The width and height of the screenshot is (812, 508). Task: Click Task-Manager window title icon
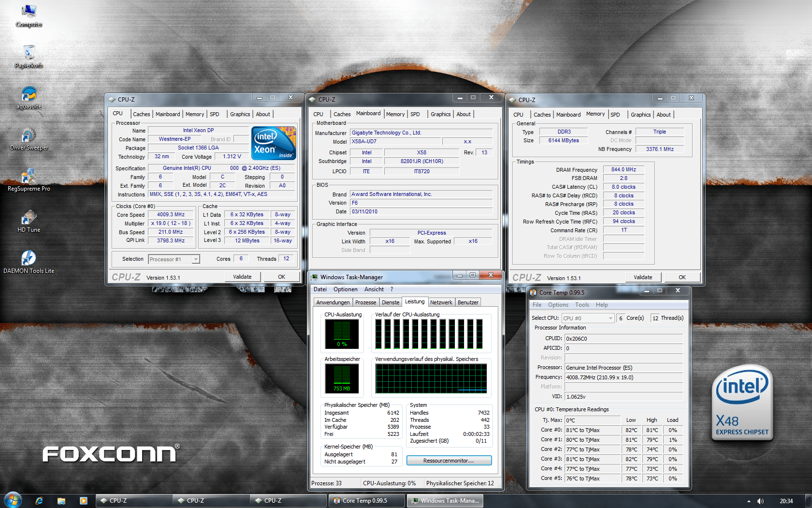tap(315, 277)
